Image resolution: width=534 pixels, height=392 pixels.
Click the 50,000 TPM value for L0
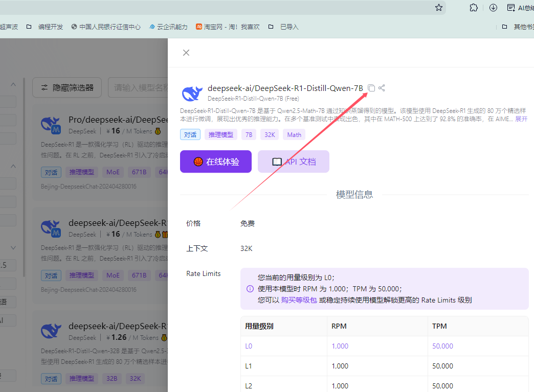(443, 346)
